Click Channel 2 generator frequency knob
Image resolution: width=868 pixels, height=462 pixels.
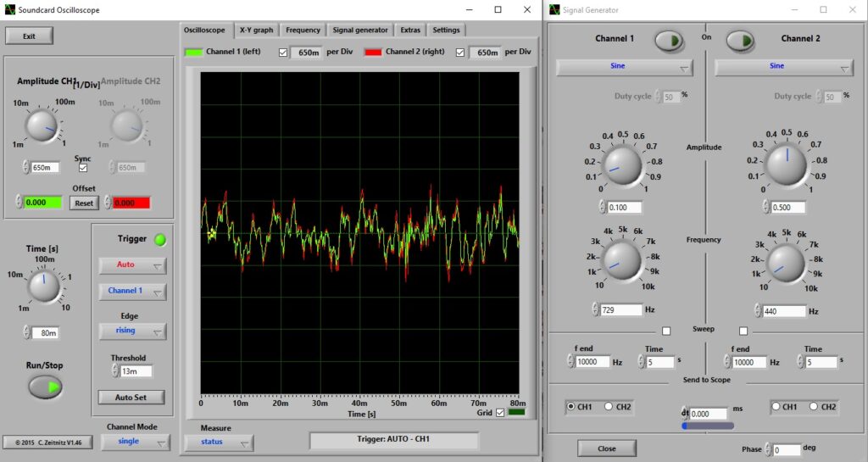tap(786, 264)
